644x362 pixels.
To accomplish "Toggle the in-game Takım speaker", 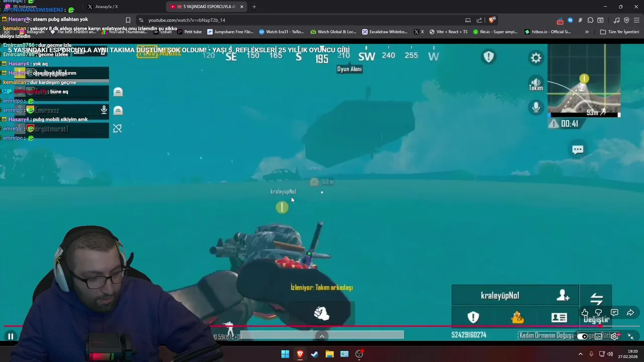I will click(536, 83).
